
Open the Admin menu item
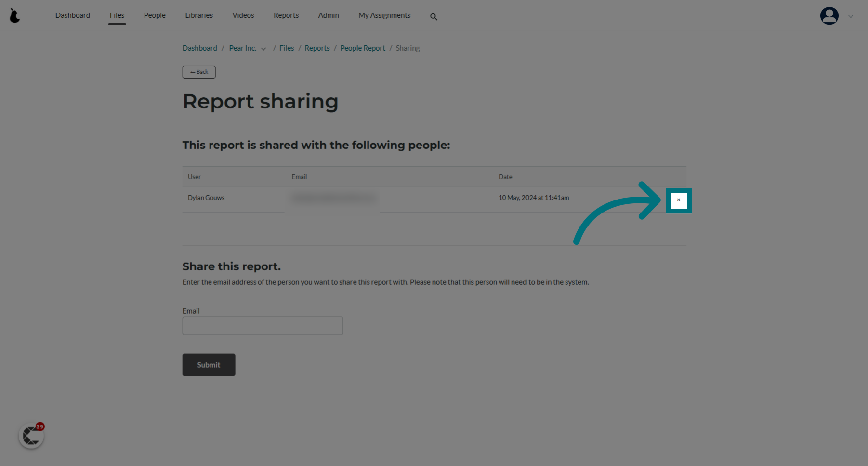[329, 15]
